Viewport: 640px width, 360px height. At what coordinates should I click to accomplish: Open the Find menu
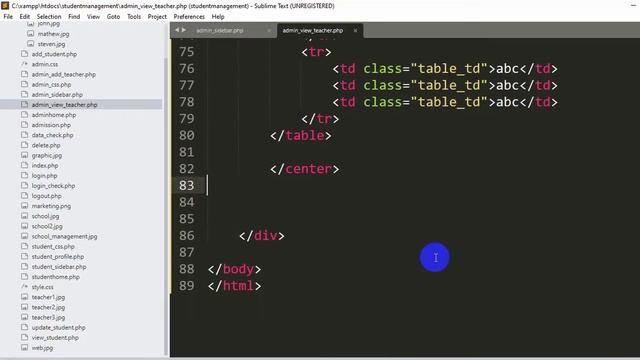point(74,17)
